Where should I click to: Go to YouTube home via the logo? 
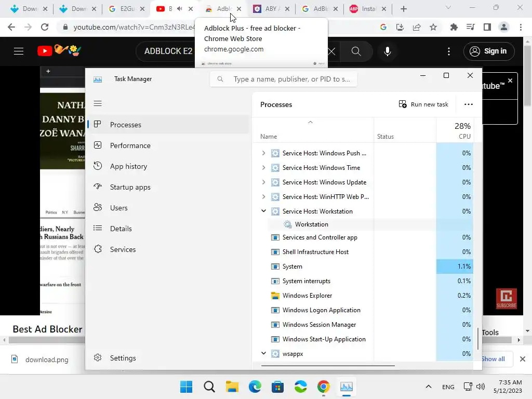tap(59, 51)
